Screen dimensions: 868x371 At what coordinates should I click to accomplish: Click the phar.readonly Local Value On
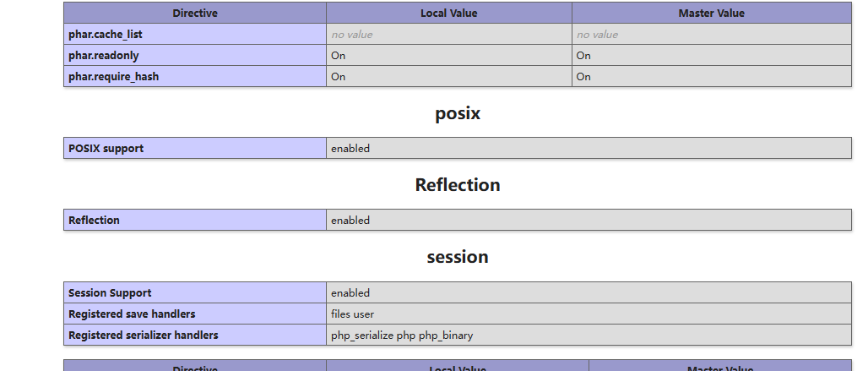(339, 56)
